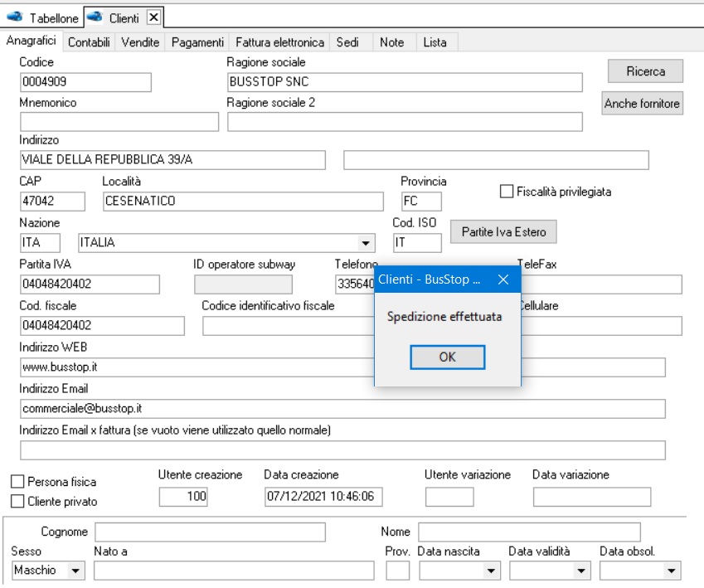Click Utente creazione field 100
This screenshot has height=588, width=704.
(x=183, y=497)
